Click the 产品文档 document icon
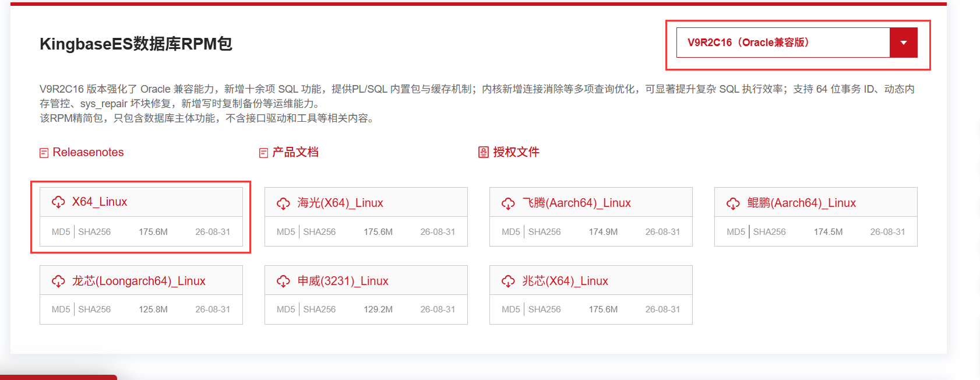Screen dimensions: 980x380 263,153
